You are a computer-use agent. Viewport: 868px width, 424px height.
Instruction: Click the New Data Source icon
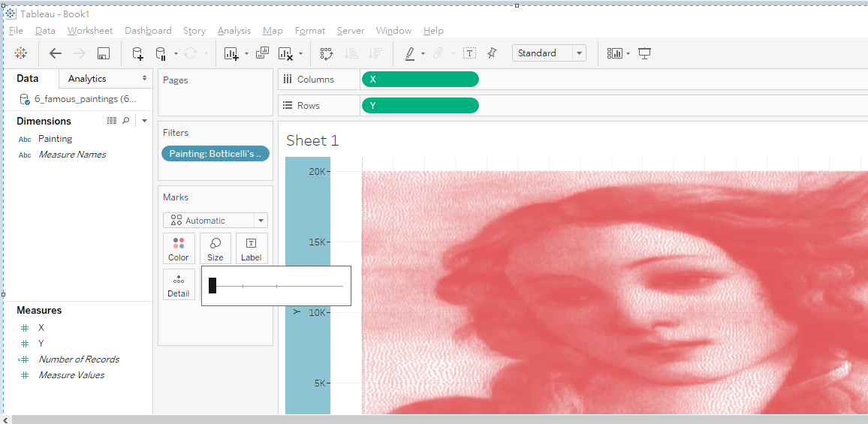point(137,53)
